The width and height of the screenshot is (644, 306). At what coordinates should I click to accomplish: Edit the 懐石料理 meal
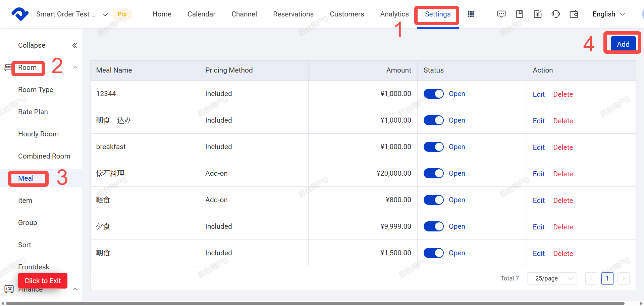[539, 174]
